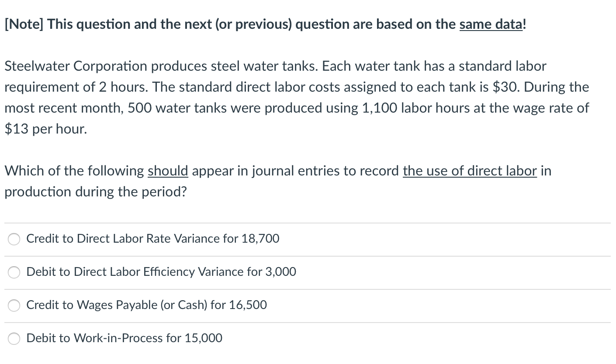Click the answer row mentioning 15,000
This screenshot has height=364, width=616.
tap(124, 338)
